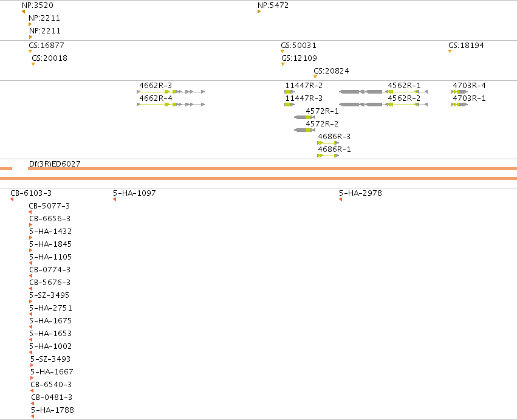Click the 5-HA-1667 insertion label
Viewport: 517px width, 420px height.
[x=52, y=372]
